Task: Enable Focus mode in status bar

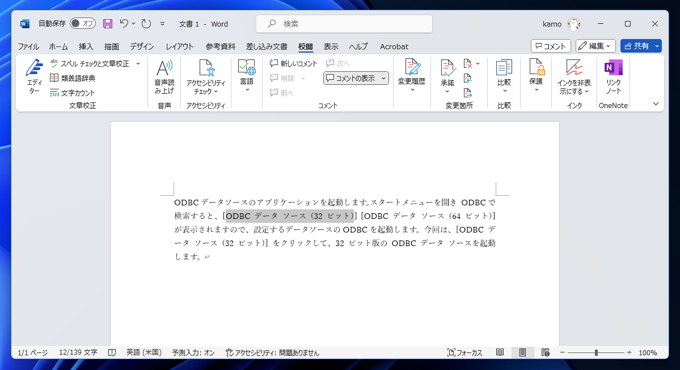Action: 465,353
